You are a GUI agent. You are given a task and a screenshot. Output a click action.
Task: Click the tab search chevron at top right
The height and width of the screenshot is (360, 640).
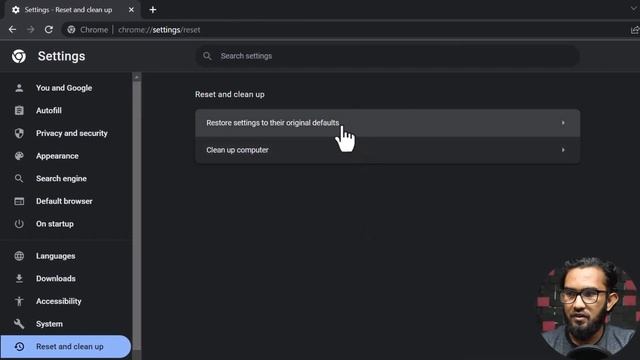(x=634, y=9)
